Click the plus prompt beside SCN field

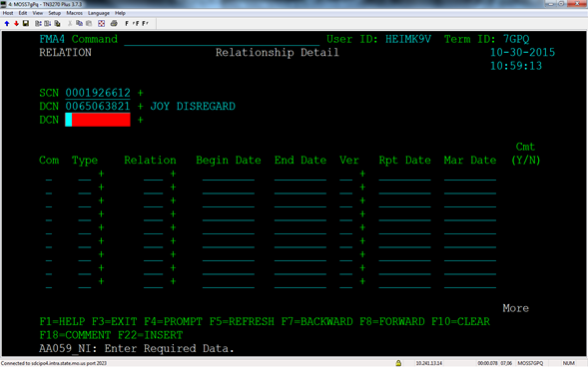click(x=140, y=93)
